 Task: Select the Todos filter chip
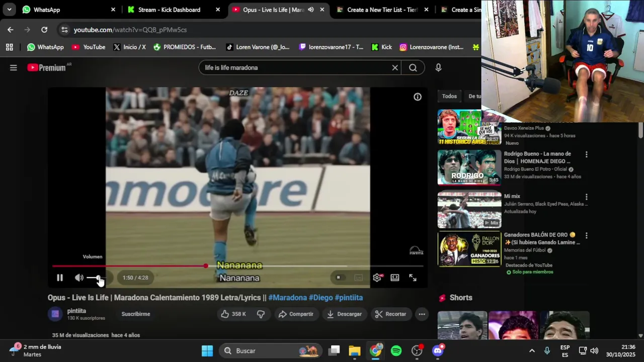pos(449,96)
